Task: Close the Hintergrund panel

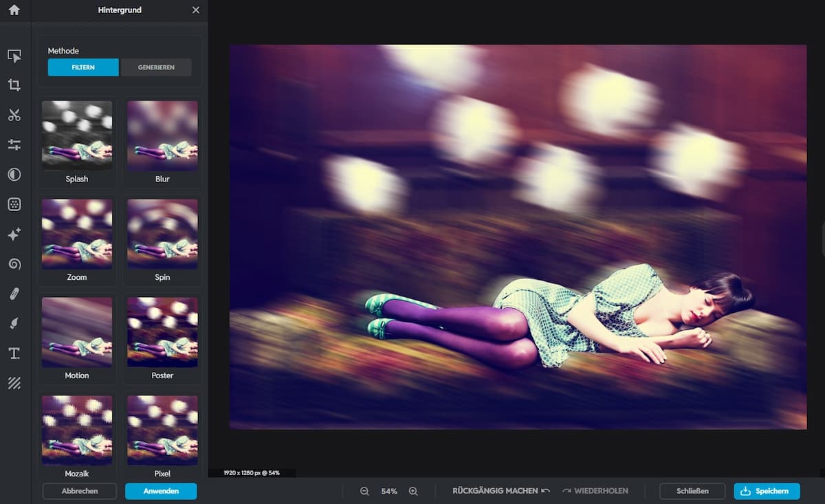Action: [195, 10]
